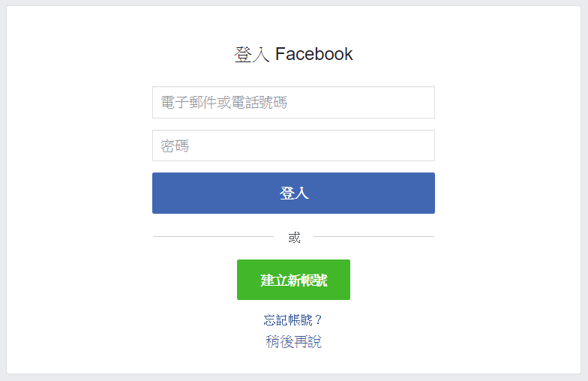Click the 電子郵件或電話號碼 input field

[x=293, y=102]
